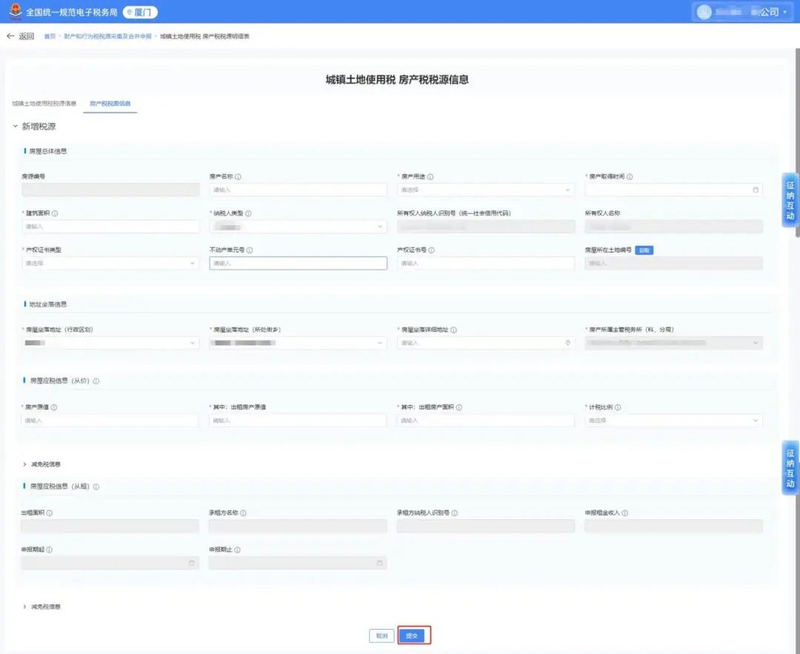This screenshot has height=654, width=800.
Task: Open the 产权证书类型 dropdown
Action: 110,263
